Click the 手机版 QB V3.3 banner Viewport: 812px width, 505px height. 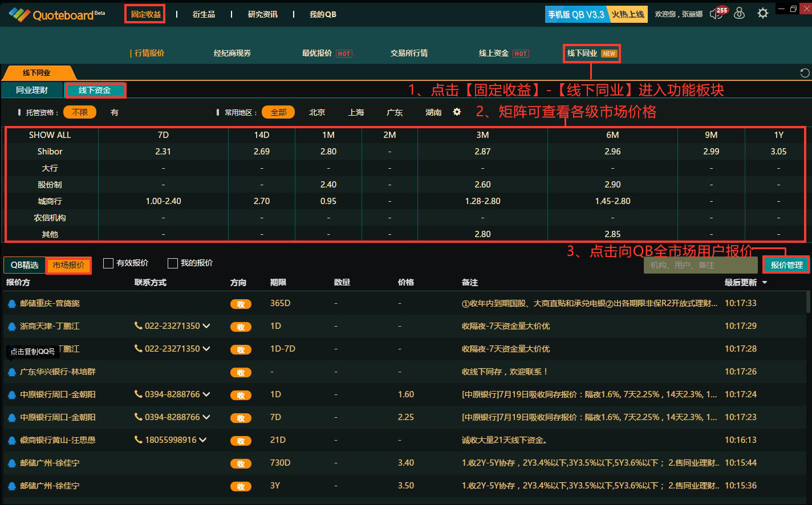click(597, 14)
